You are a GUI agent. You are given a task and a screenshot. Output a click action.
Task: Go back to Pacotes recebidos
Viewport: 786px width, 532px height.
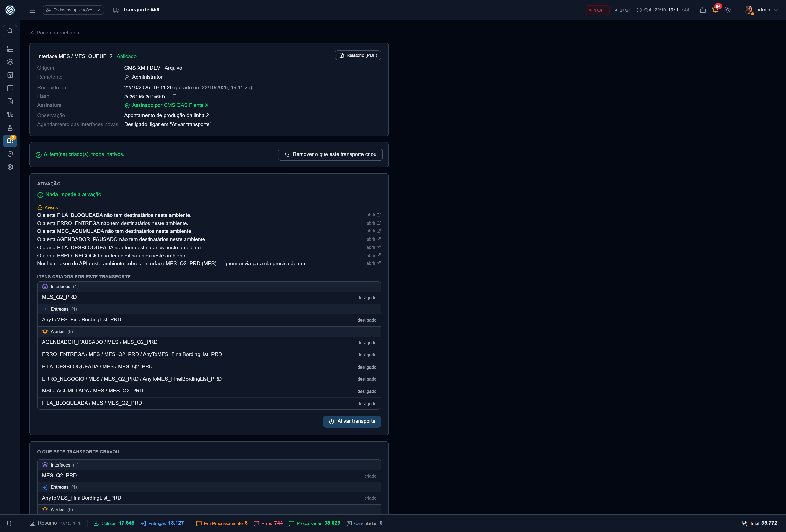click(54, 33)
